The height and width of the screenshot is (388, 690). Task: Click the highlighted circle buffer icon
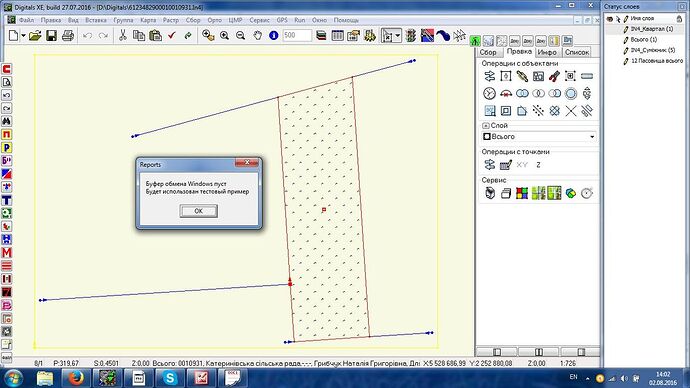coord(571,94)
